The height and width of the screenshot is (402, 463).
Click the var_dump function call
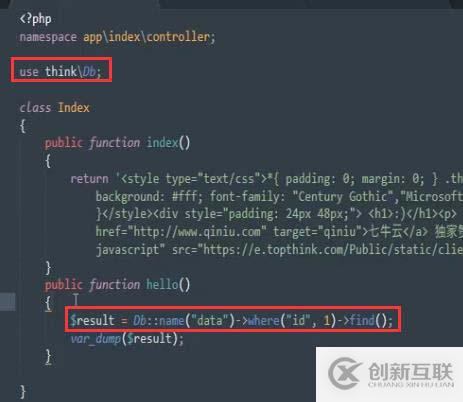(x=95, y=338)
